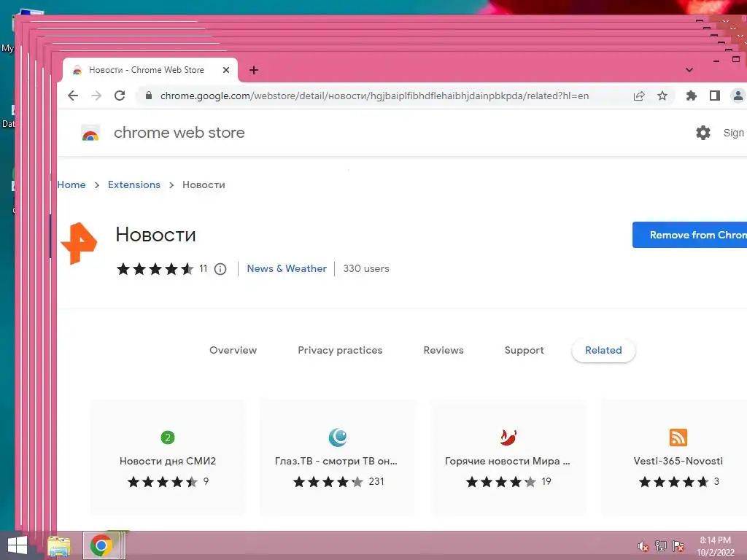Click the orange Новости extension icon
Screen dimensions: 747x560
point(79,244)
